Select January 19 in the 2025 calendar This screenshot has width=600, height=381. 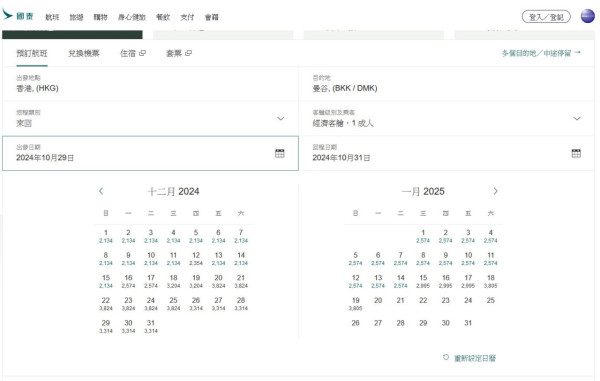[355, 304]
